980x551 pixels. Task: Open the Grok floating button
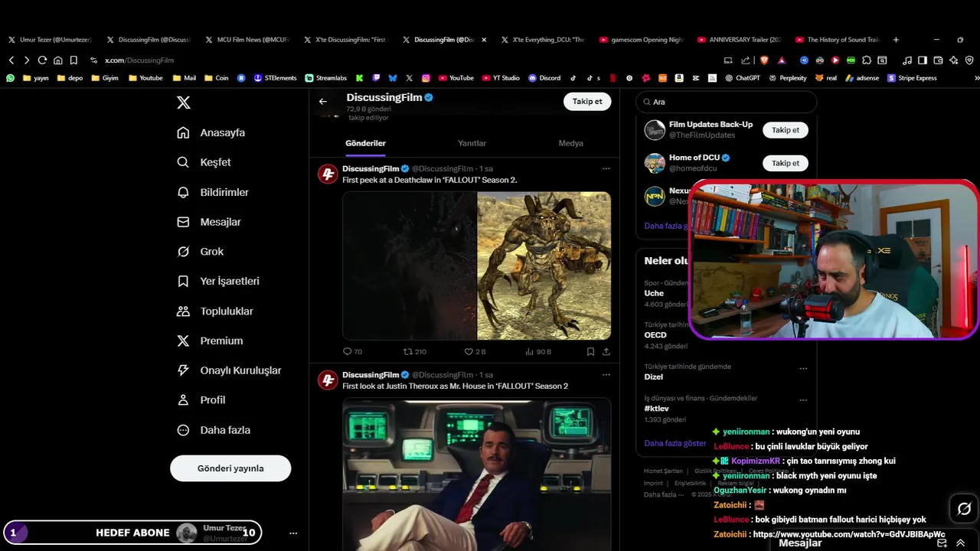[964, 509]
